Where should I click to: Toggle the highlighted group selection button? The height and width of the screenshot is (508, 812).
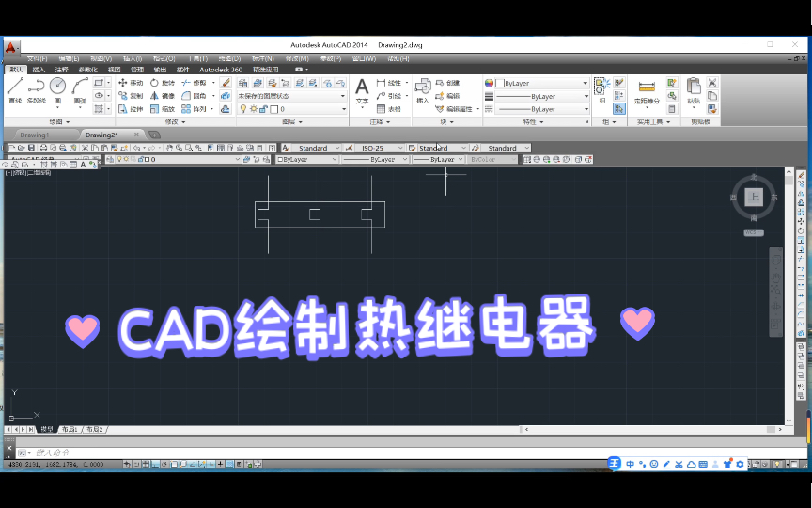point(619,109)
